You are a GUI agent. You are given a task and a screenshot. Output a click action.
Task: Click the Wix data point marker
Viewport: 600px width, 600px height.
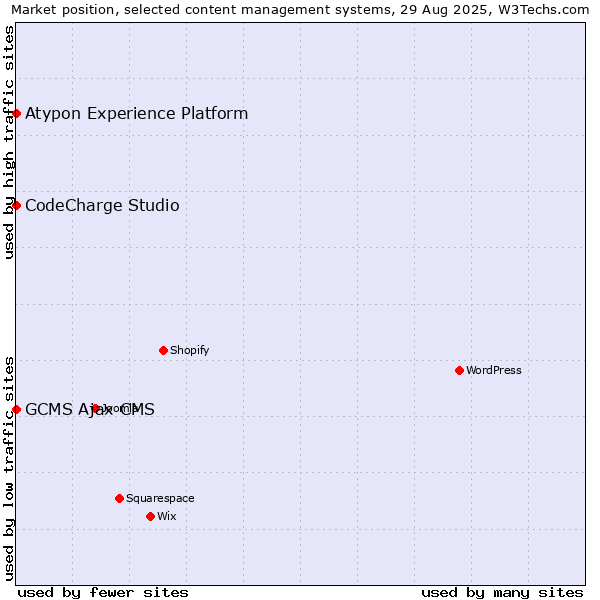click(150, 517)
